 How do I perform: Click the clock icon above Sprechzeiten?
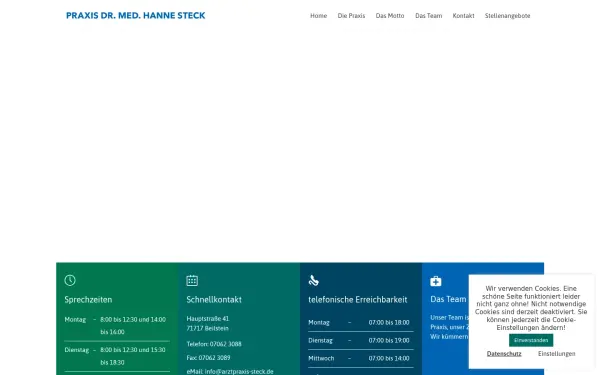(70, 280)
